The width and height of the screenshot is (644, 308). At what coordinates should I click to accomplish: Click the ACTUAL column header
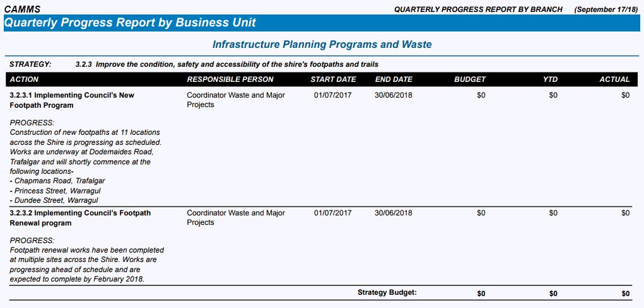coord(614,79)
